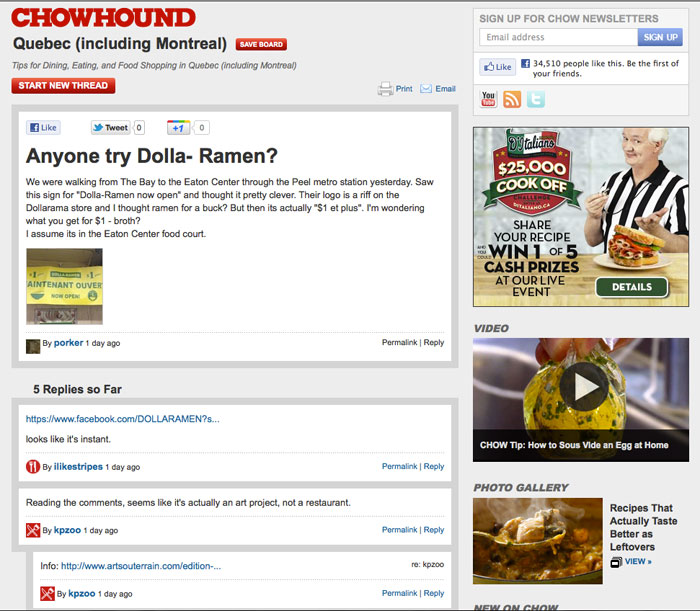The width and height of the screenshot is (700, 611).
Task: Click the Anyone try Dolla- Ramen? heading
Action: point(152,156)
